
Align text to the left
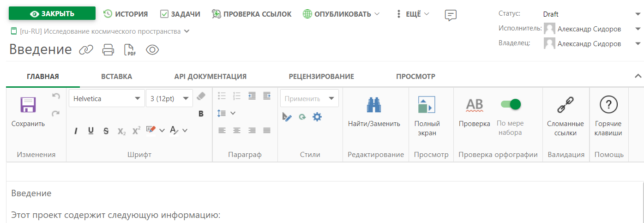222,130
